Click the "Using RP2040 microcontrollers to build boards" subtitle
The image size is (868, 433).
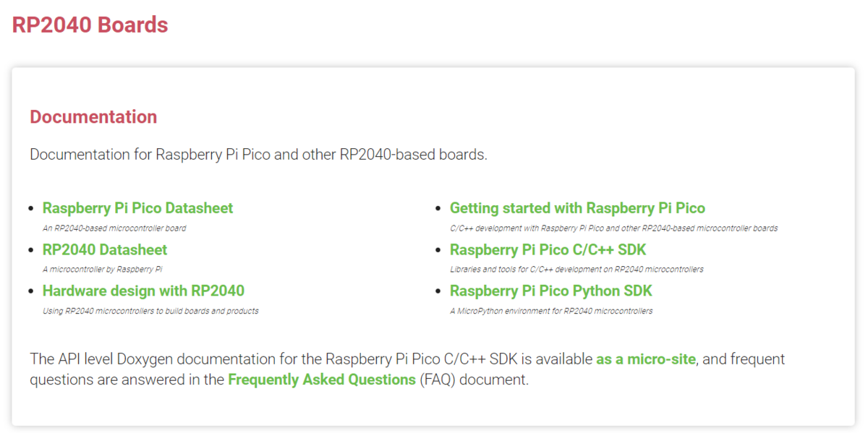(150, 311)
